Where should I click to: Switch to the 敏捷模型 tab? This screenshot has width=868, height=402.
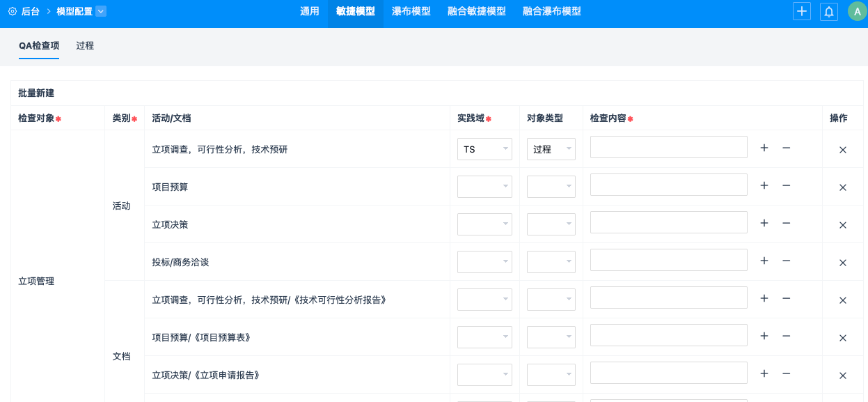point(356,11)
